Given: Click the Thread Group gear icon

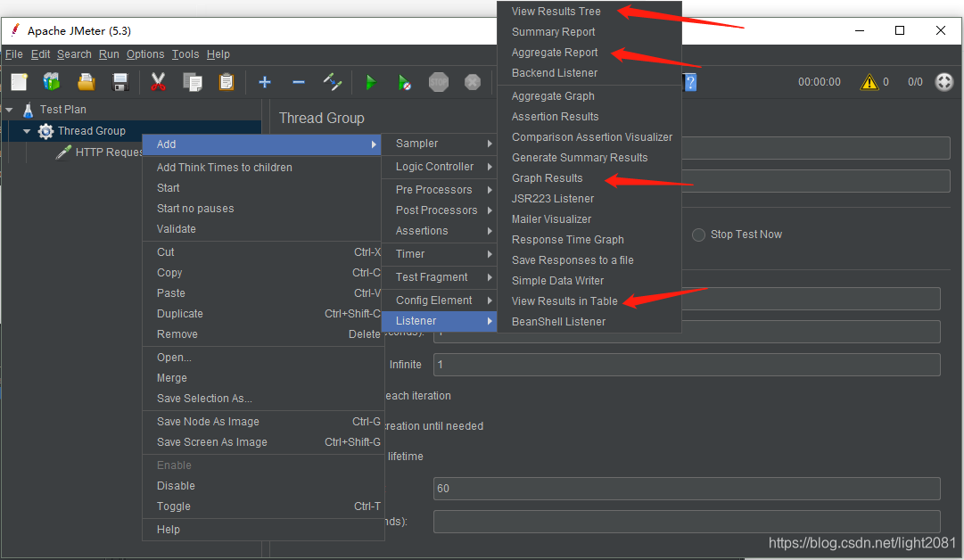Looking at the screenshot, I should pos(45,131).
